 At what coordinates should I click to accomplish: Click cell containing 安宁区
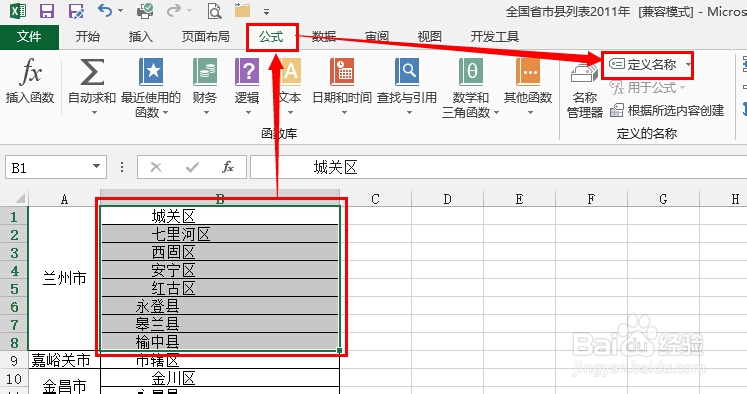(x=220, y=270)
